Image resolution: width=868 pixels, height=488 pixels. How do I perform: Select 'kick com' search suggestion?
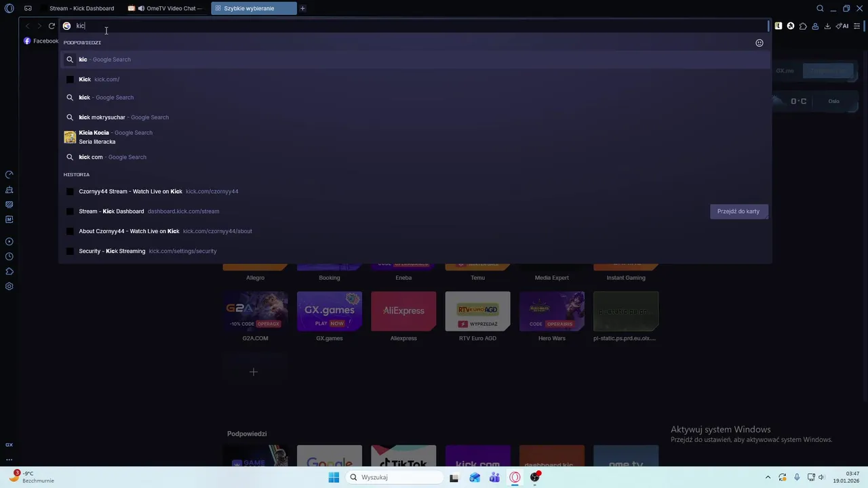[x=416, y=157]
